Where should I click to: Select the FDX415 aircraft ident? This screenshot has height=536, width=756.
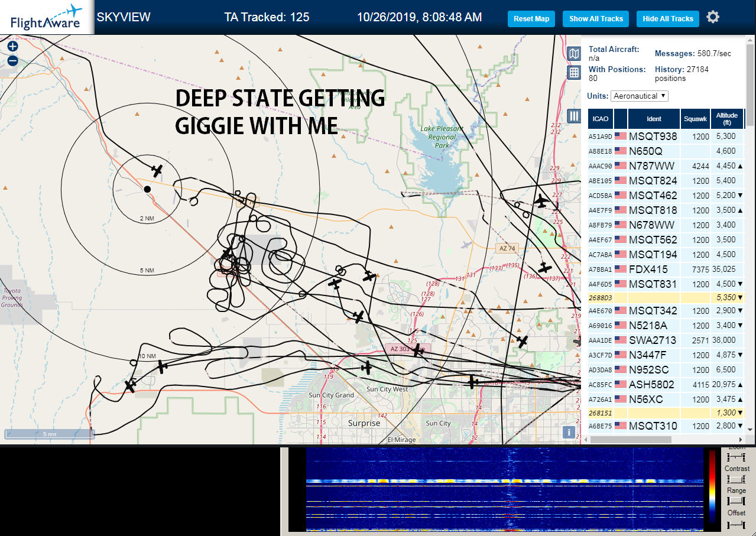648,269
